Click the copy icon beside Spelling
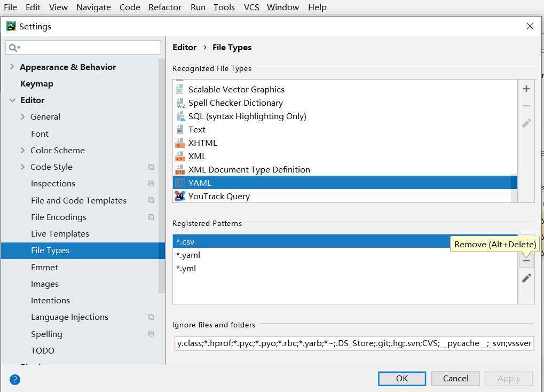This screenshot has height=392, width=544. coord(151,334)
